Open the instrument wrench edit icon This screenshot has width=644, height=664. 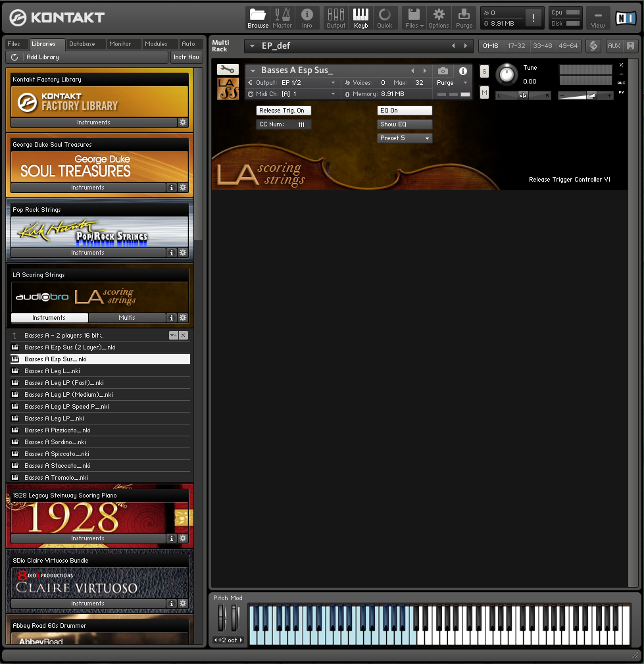point(228,70)
